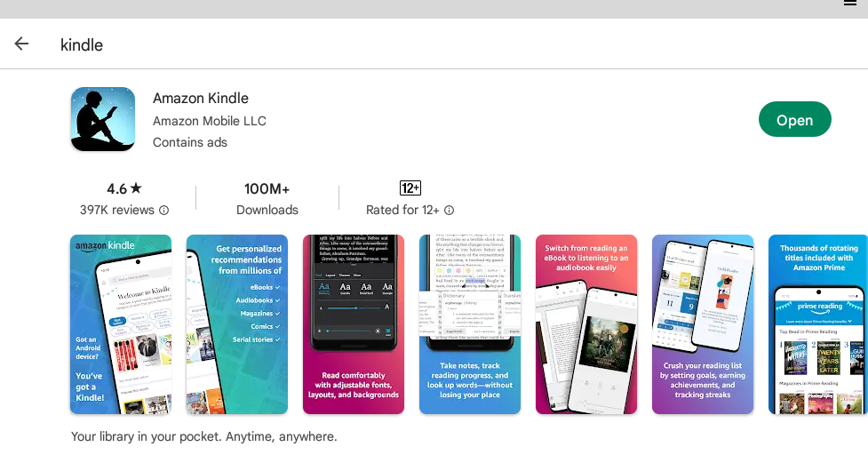Open the eBook to audiobook screenshot
Image resolution: width=868 pixels, height=471 pixels.
(586, 324)
